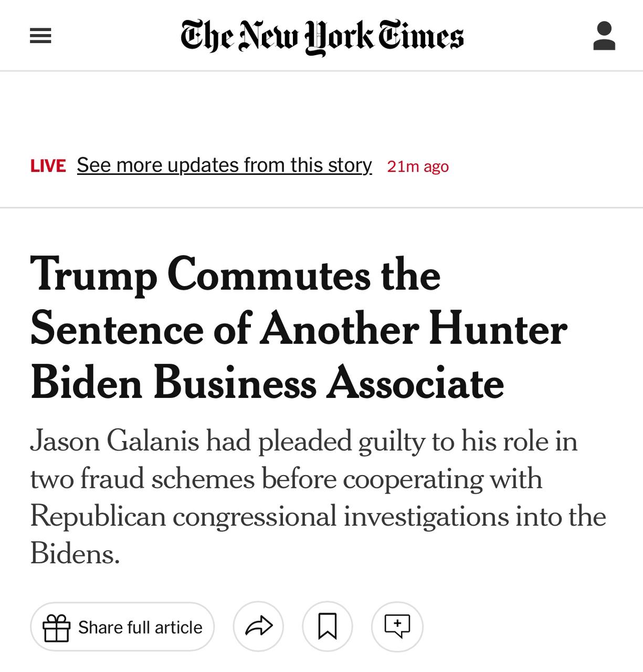Open 'See more updates from this story'
The height and width of the screenshot is (672, 643).
[225, 165]
